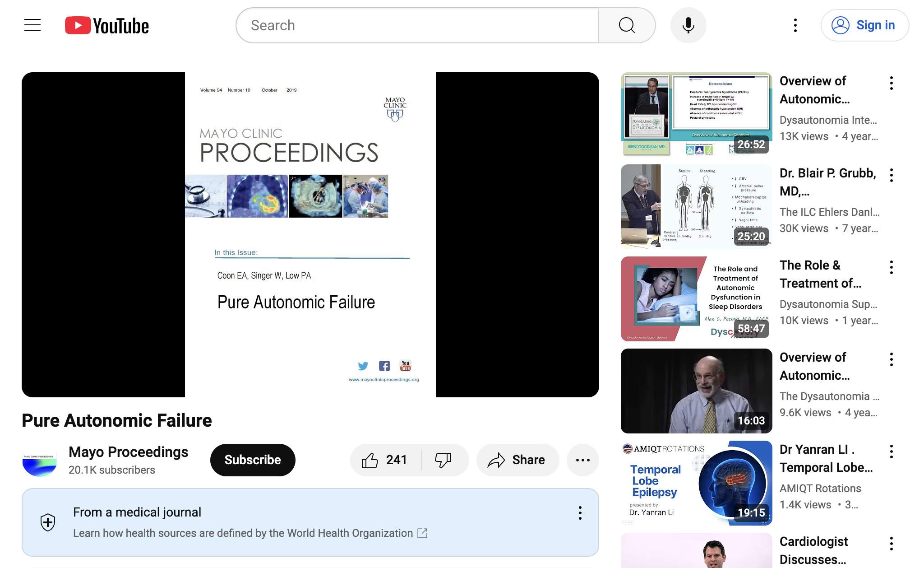This screenshot has height=568, width=924.
Task: Play the Pure Autonomic Failure video
Action: pos(310,235)
